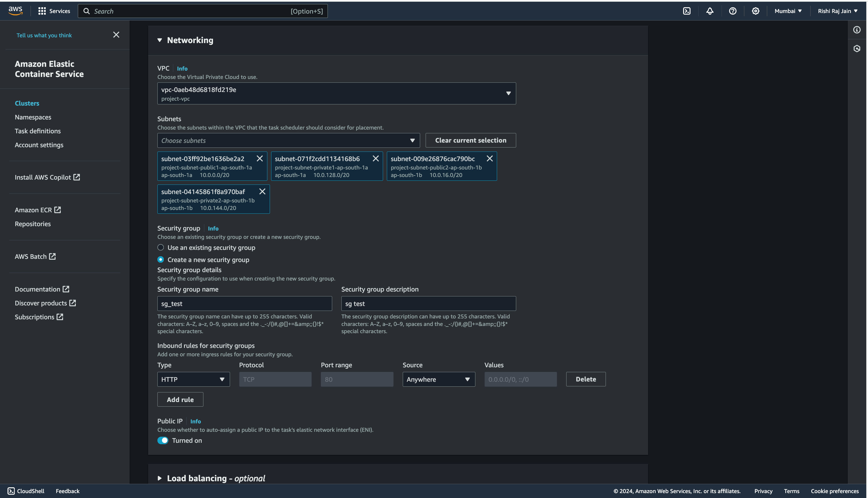
Task: Open the Source 'Anywhere' dropdown for inbound rule
Action: click(438, 379)
